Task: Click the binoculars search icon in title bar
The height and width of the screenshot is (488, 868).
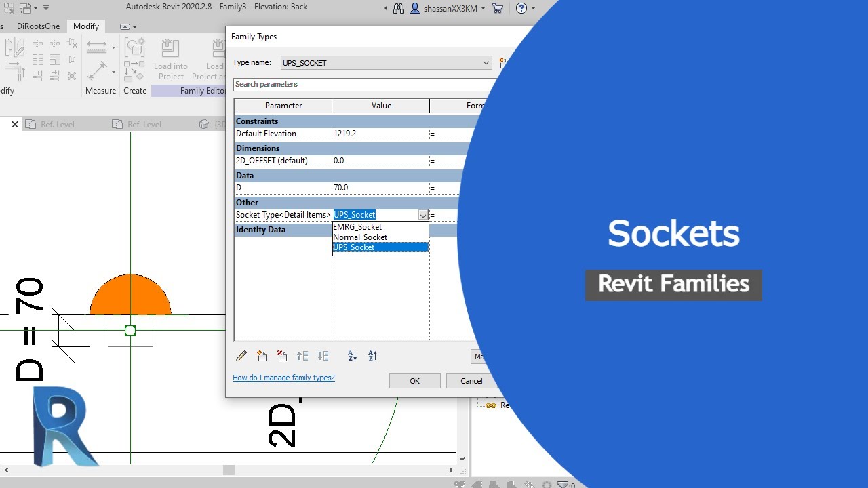Action: (x=398, y=8)
